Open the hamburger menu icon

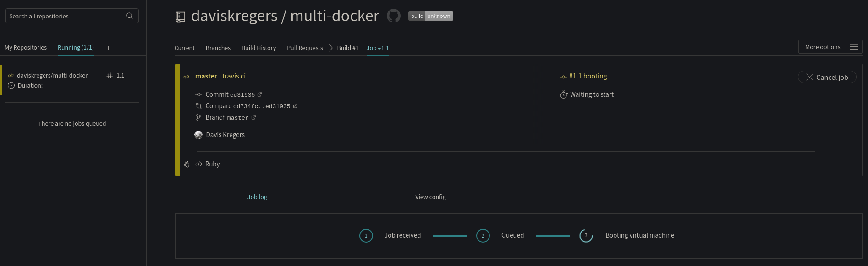tap(854, 47)
